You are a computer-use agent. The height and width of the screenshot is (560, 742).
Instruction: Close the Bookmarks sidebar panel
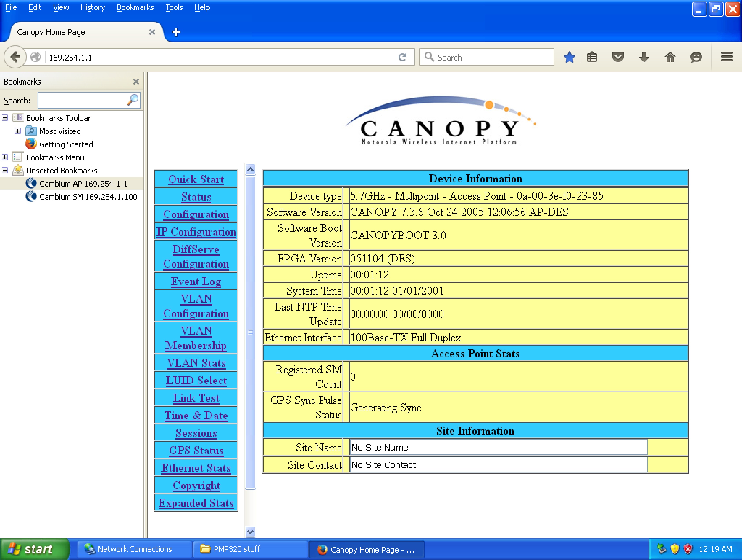coord(136,81)
